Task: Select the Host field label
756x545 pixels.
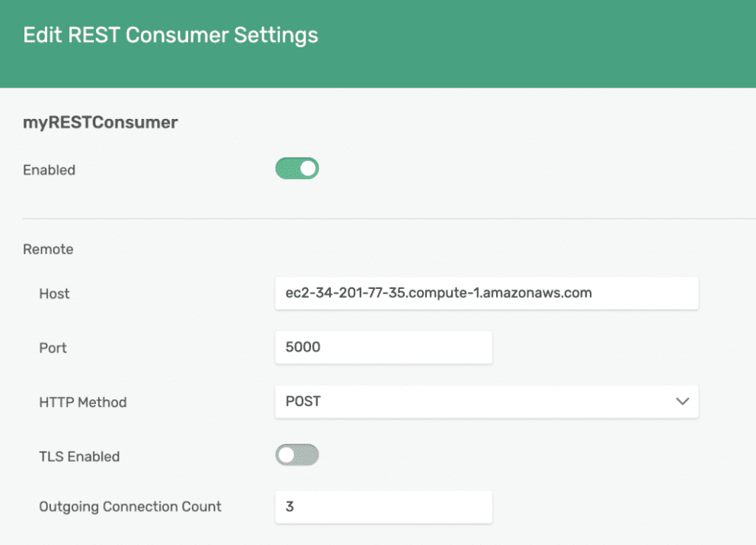Action: pos(53,293)
